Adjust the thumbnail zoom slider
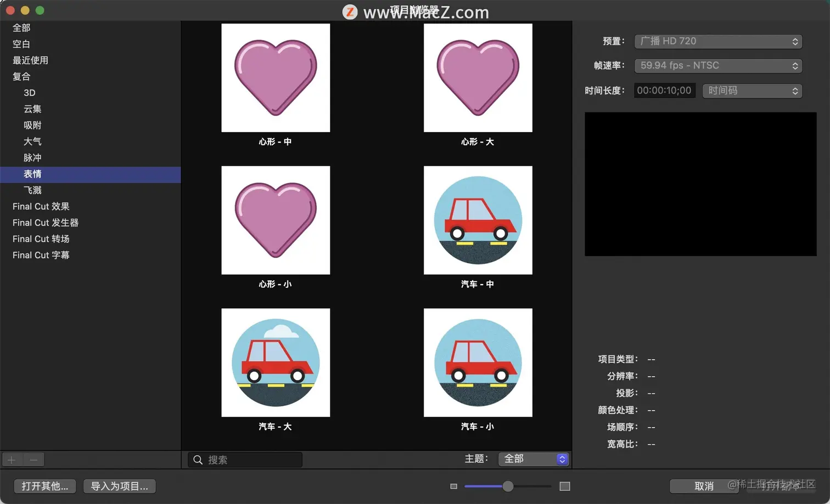Image resolution: width=830 pixels, height=504 pixels. point(508,486)
